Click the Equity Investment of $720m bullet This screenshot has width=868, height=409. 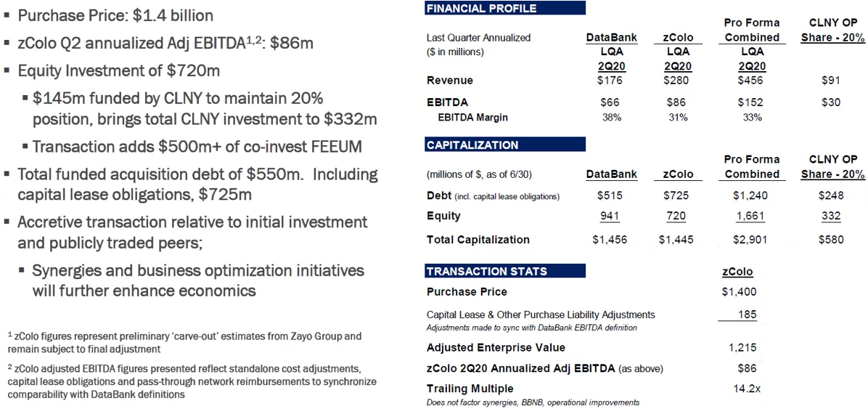119,70
